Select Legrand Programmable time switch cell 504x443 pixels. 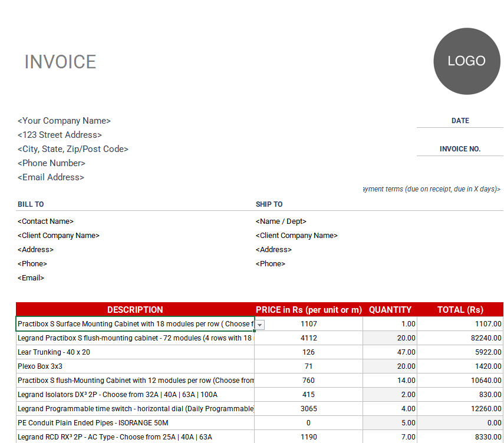pos(135,409)
